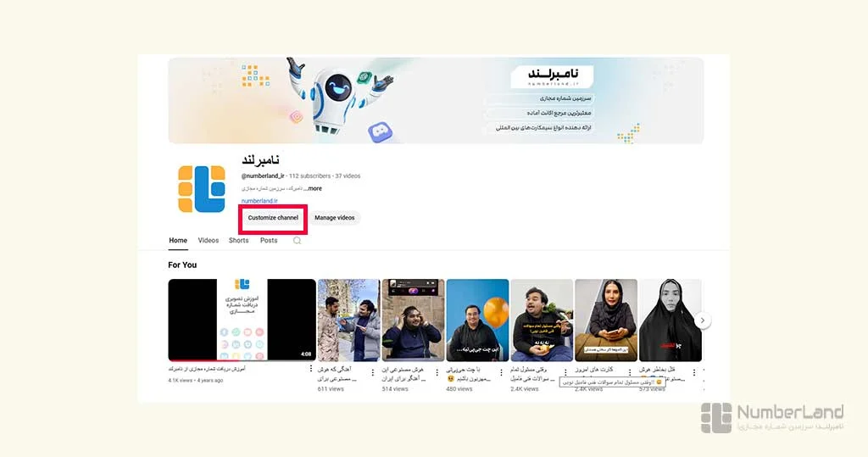Open short thumbnail of man holding lemon
Image resolution: width=868 pixels, height=457 pixels.
(x=542, y=320)
